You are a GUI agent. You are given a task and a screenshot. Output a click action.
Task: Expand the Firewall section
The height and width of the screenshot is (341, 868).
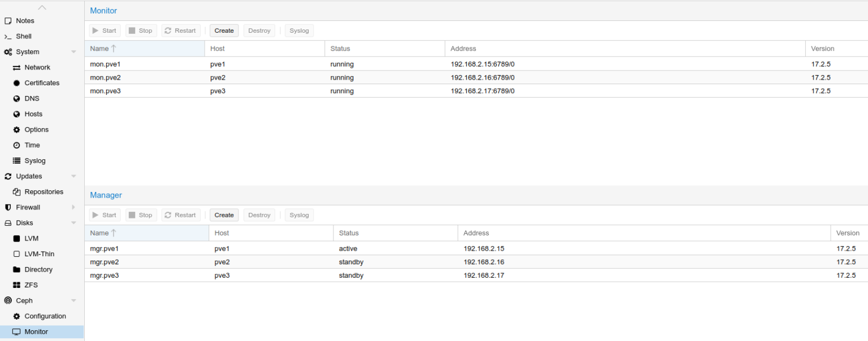click(73, 207)
